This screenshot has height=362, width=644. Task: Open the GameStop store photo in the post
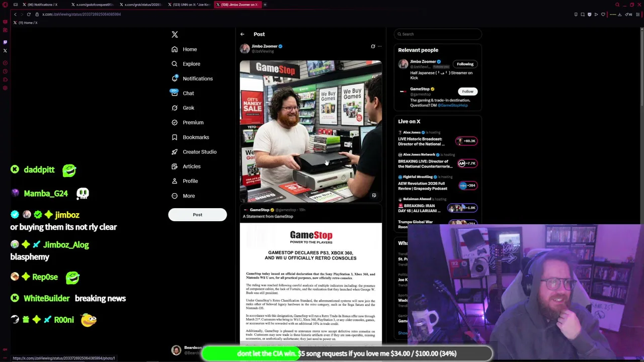coord(311,131)
